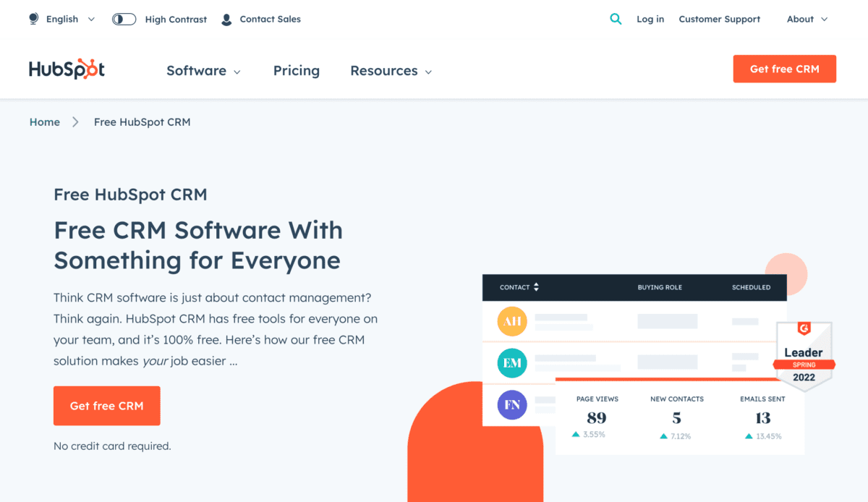Click the 13.45% growth value
868x502 pixels.
(770, 436)
